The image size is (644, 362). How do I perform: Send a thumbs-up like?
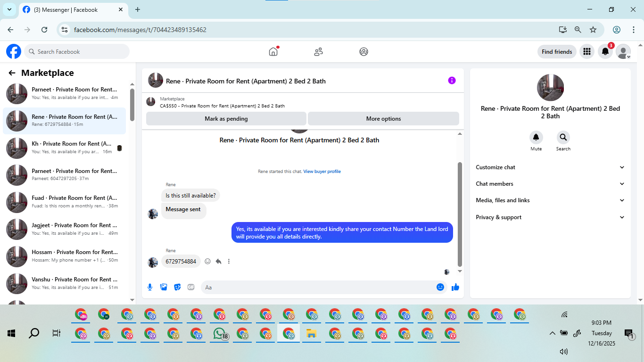coord(455,287)
